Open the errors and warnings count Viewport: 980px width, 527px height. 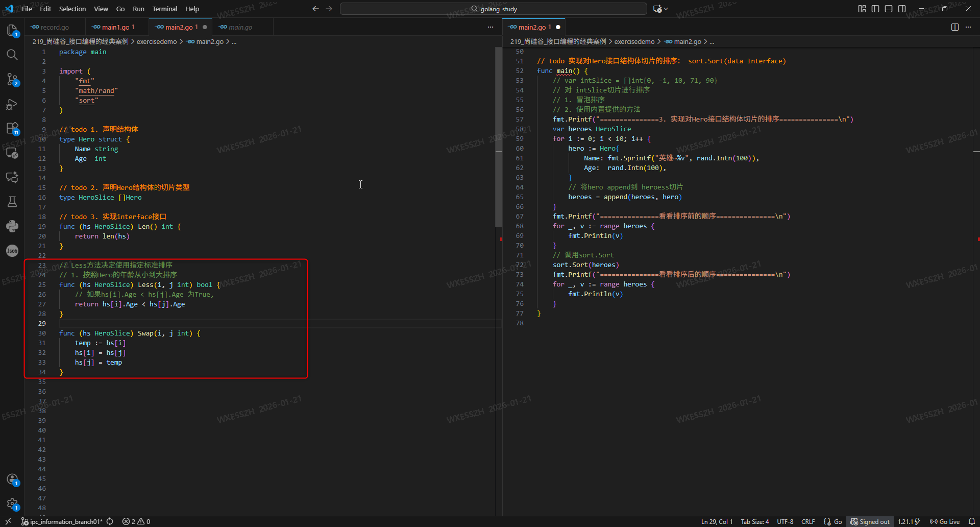pyautogui.click(x=136, y=521)
